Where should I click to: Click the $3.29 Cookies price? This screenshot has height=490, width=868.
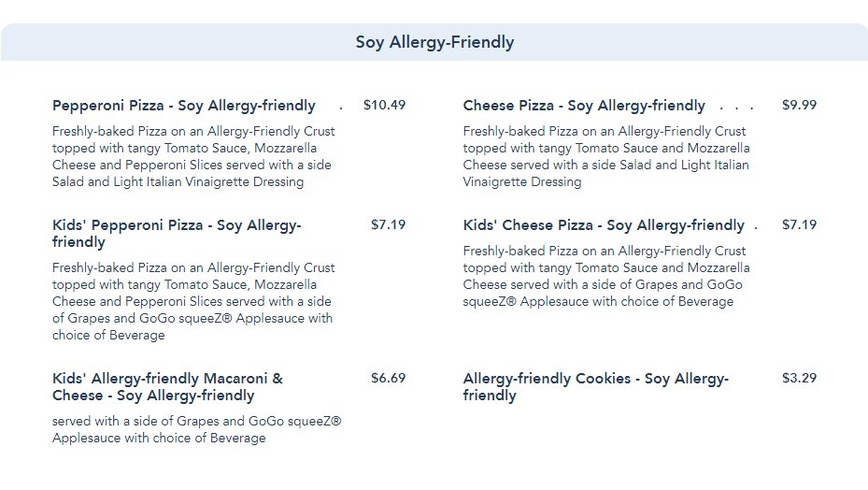point(799,378)
